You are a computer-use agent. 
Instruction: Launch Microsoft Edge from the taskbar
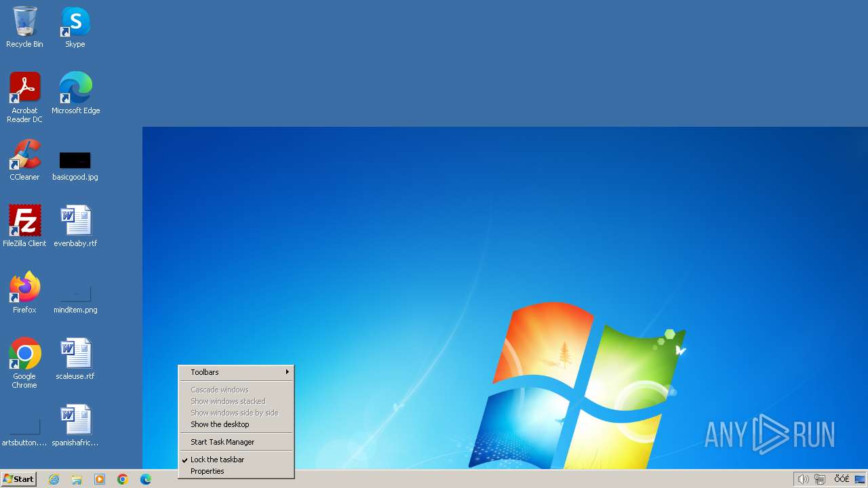(x=145, y=479)
